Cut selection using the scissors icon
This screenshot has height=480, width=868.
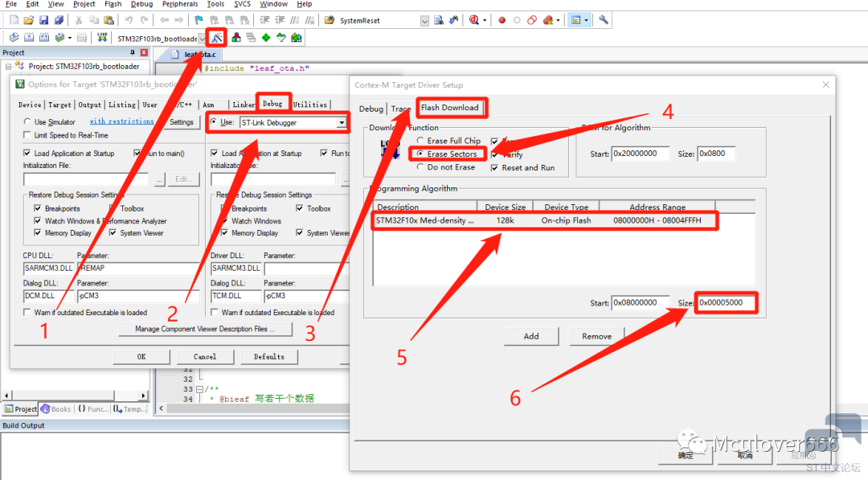79,20
